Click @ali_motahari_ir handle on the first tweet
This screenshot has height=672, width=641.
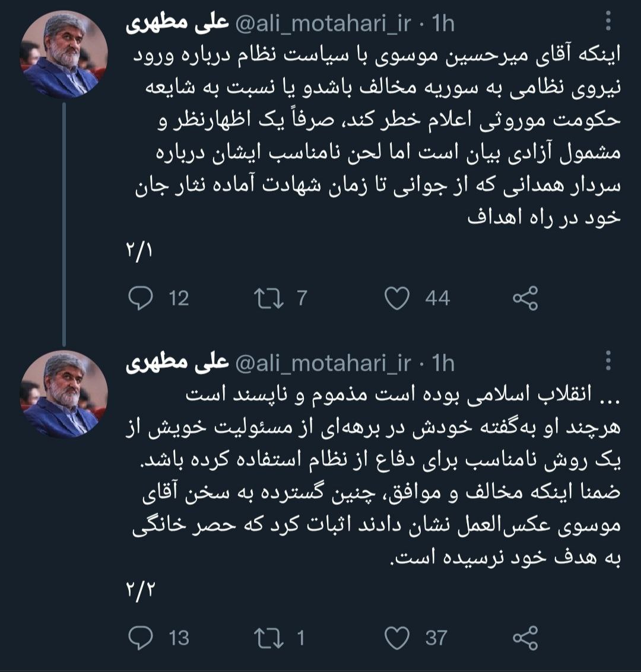point(324,24)
